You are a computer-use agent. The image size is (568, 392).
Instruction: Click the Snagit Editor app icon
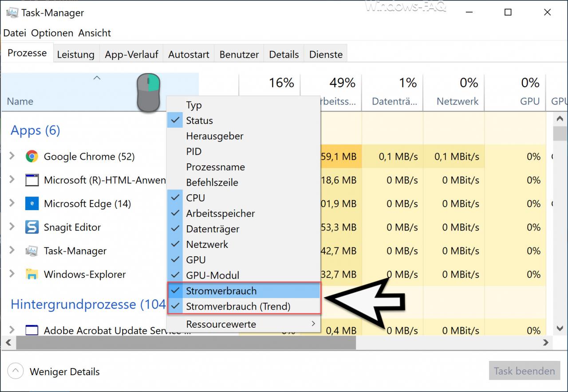click(32, 227)
